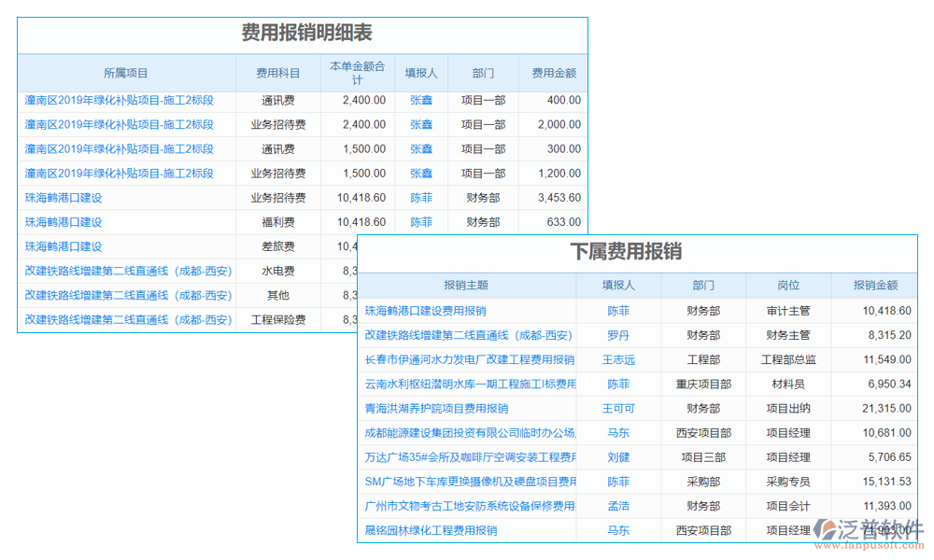Open filler 孟浩 for the 广州文物考古 row

click(x=618, y=505)
